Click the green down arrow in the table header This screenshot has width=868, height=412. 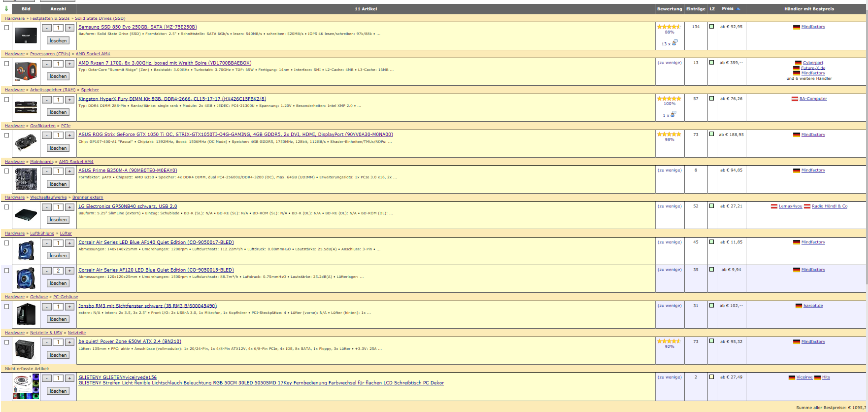tap(6, 8)
